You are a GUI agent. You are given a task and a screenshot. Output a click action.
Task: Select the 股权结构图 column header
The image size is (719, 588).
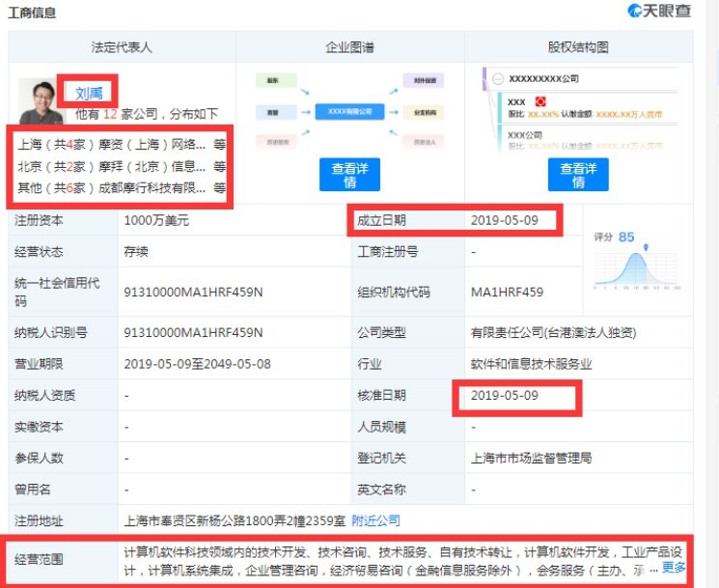[578, 46]
